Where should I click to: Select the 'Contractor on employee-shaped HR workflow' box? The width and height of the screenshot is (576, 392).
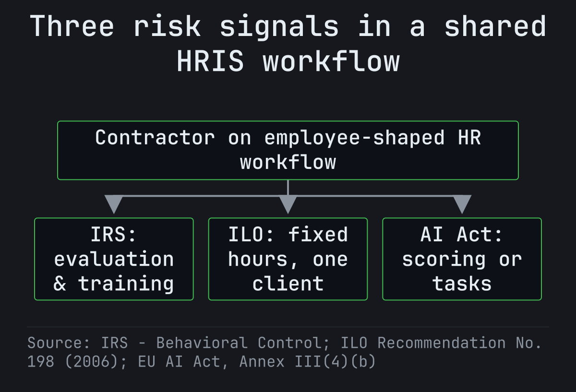point(288,150)
